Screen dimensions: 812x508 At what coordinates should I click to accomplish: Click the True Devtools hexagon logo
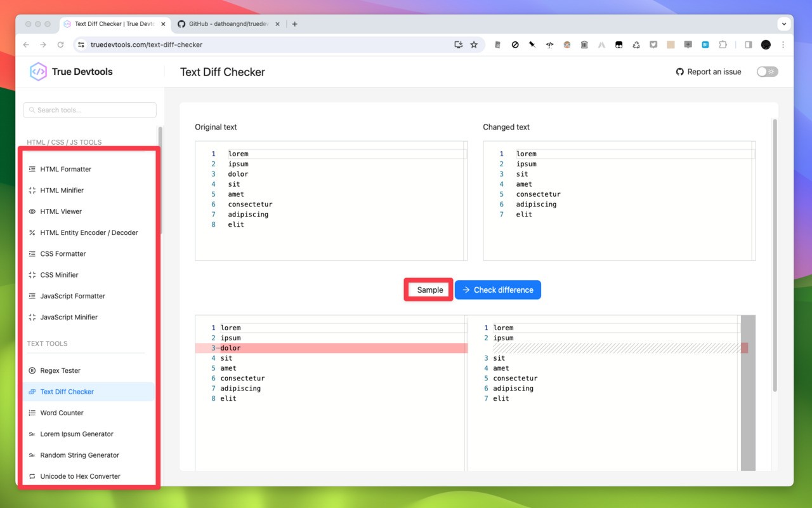coord(37,71)
